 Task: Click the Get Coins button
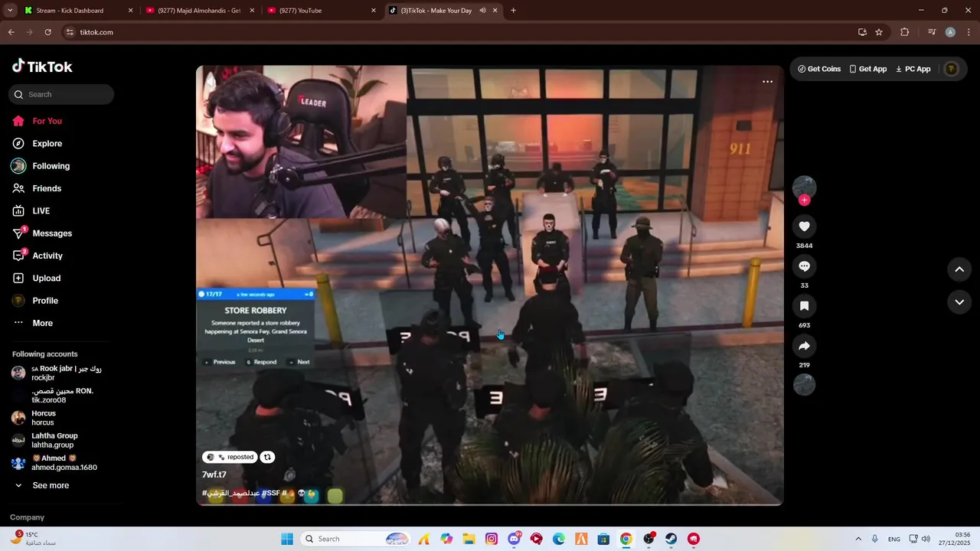tap(819, 69)
